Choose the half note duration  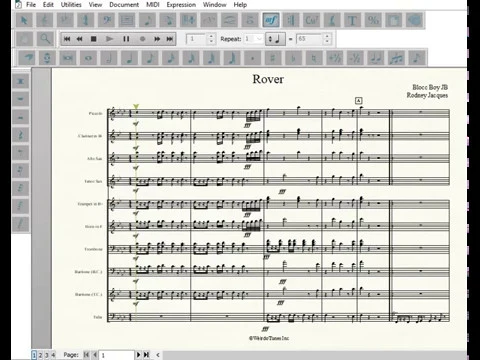coord(109,58)
